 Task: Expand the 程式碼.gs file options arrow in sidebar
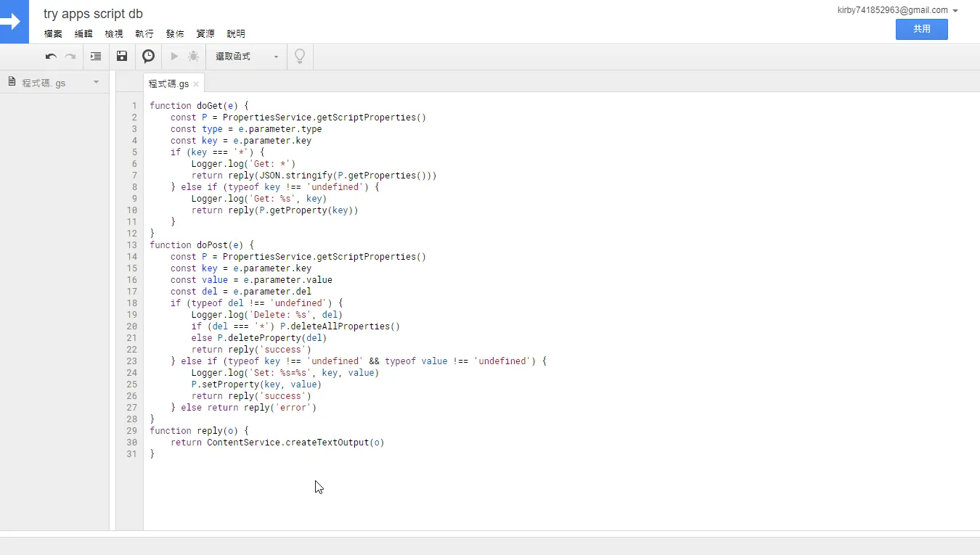click(x=96, y=83)
